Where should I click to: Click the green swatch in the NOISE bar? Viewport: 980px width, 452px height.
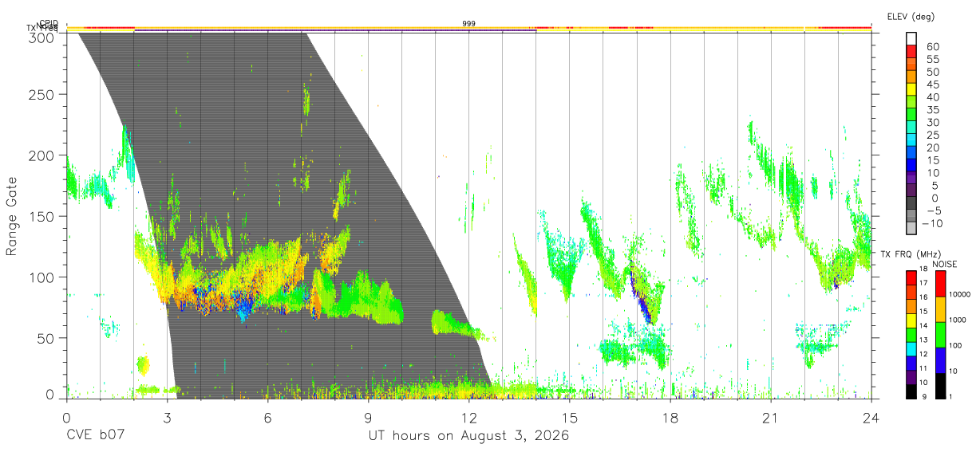tap(940, 335)
